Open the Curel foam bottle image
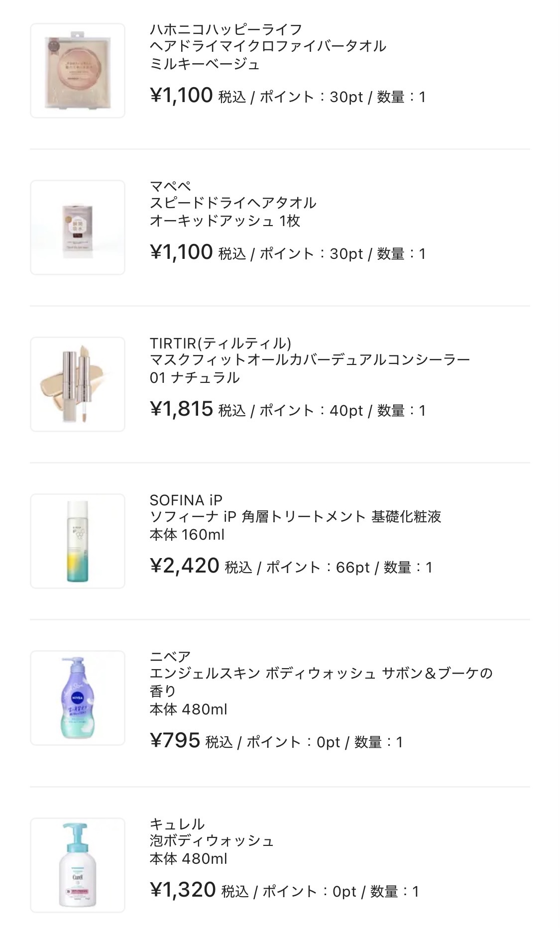Image resolution: width=560 pixels, height=928 pixels. [x=77, y=865]
